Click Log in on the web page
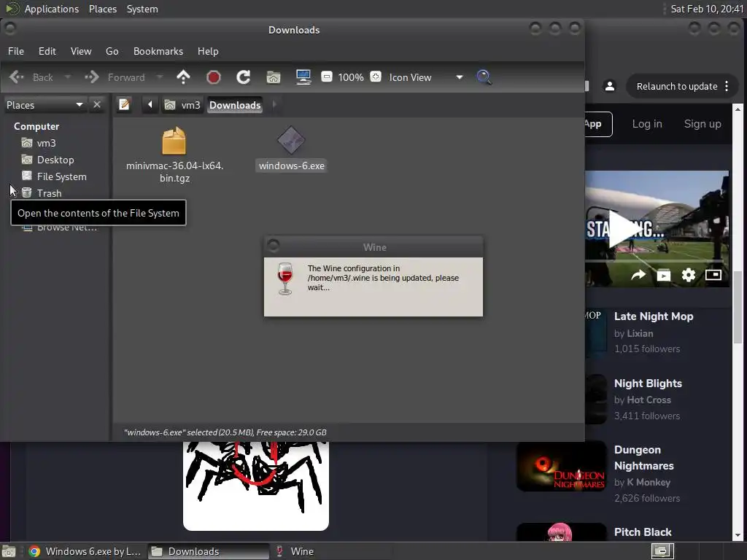The height and width of the screenshot is (560, 747). click(x=647, y=124)
